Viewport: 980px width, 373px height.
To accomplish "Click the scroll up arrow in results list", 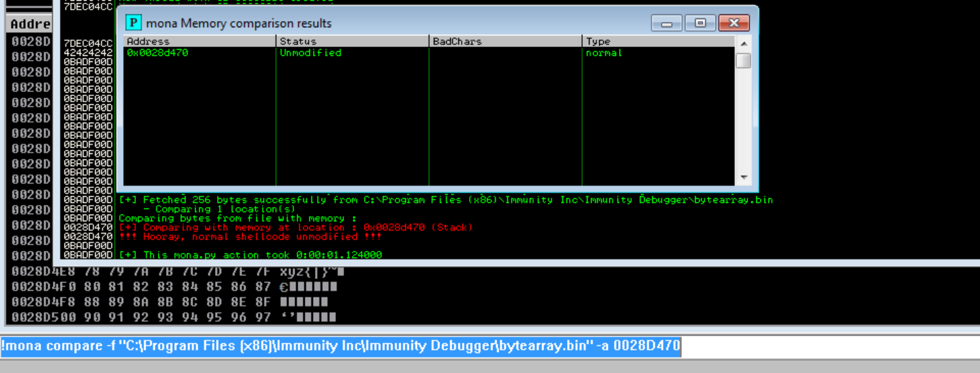I will (x=743, y=44).
